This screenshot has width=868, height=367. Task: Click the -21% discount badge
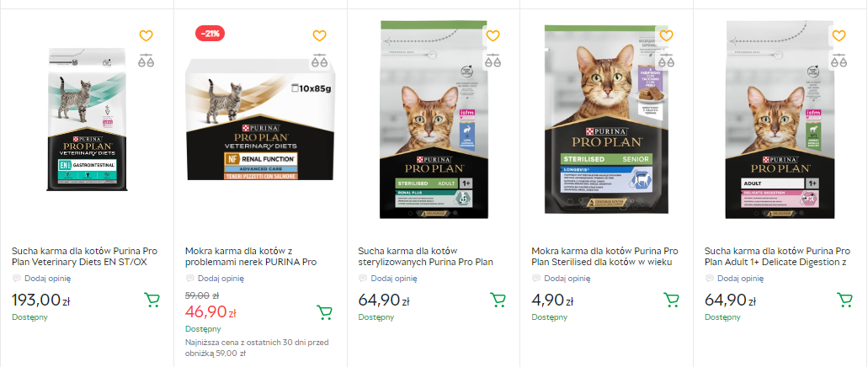209,34
